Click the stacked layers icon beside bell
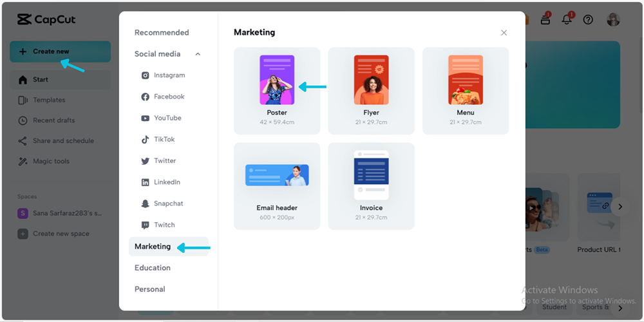644x322 pixels. [x=545, y=19]
